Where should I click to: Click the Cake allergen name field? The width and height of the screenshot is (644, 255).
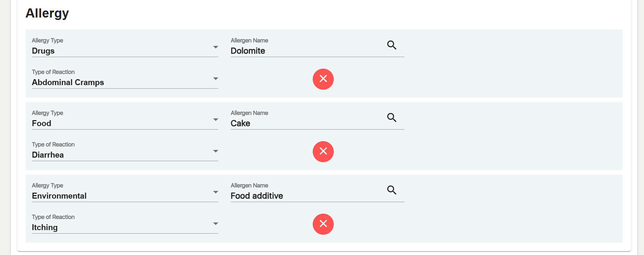[305, 123]
